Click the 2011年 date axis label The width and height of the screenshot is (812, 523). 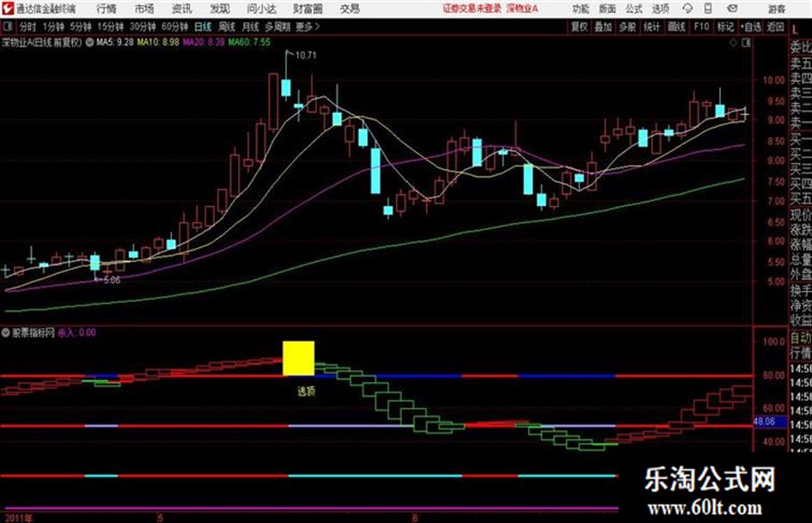click(x=19, y=518)
